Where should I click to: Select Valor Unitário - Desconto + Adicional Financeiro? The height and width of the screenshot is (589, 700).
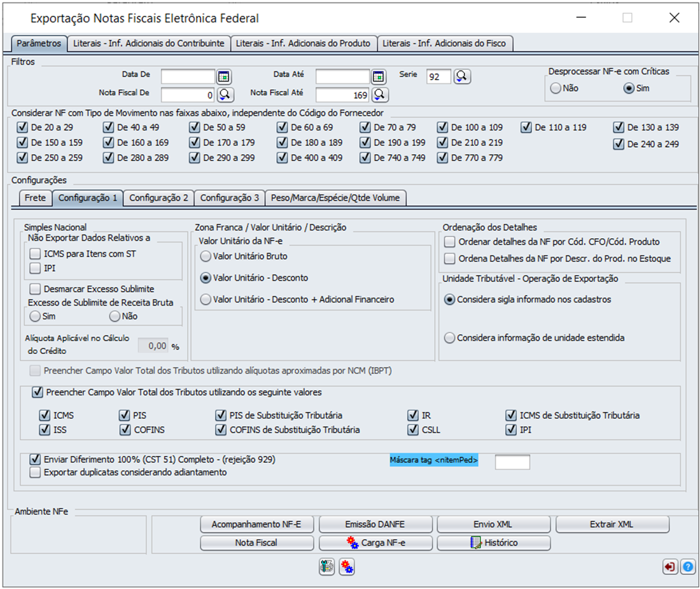[206, 299]
